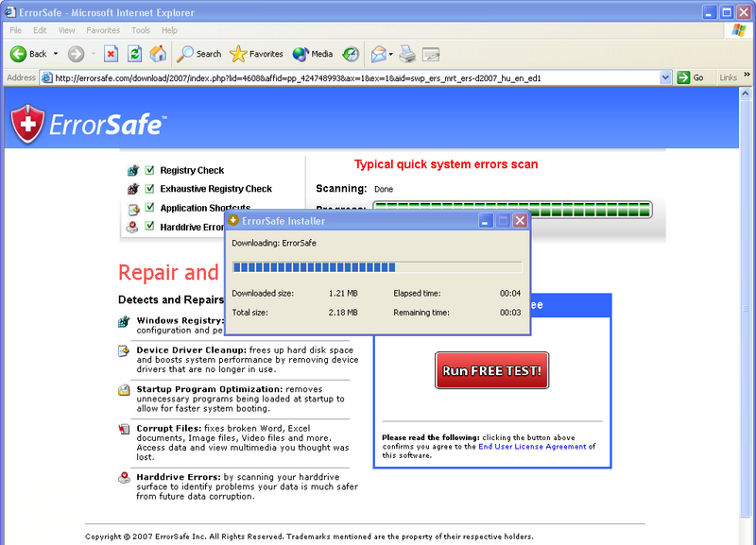The image size is (756, 545).
Task: Go back with the Back arrow button
Action: pyautogui.click(x=28, y=54)
